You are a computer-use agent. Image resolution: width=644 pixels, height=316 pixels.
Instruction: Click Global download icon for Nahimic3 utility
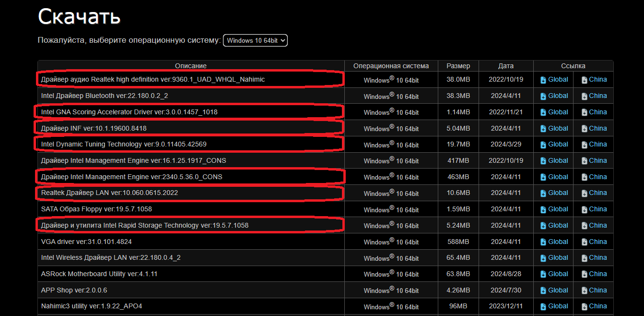click(x=543, y=306)
